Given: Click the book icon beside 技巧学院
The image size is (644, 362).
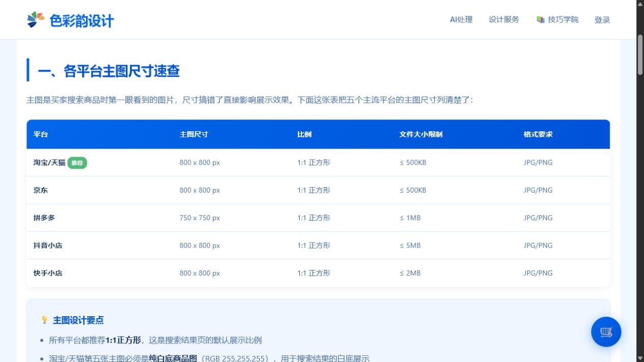Looking at the screenshot, I should pyautogui.click(x=541, y=20).
